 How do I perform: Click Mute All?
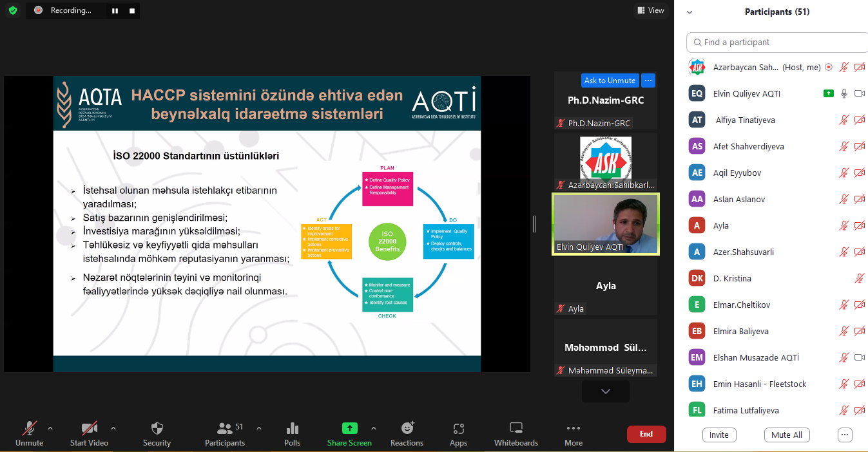coord(787,435)
